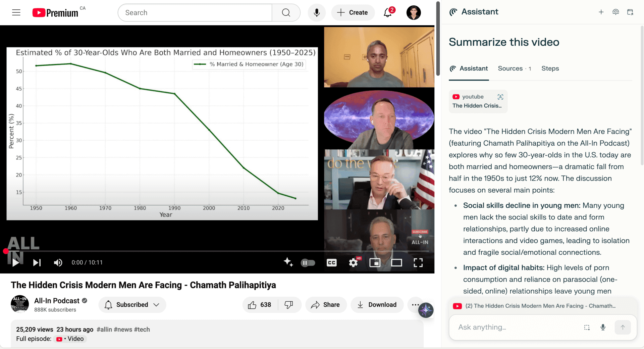
Task: Click the screenshot capture icon in the ask bar
Action: [x=587, y=327]
